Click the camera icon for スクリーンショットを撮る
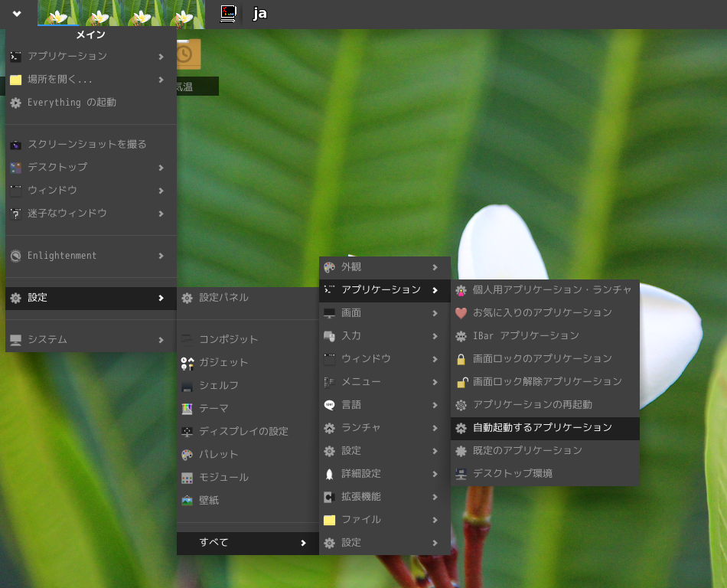Viewport: 727px width, 588px height. coord(16,145)
